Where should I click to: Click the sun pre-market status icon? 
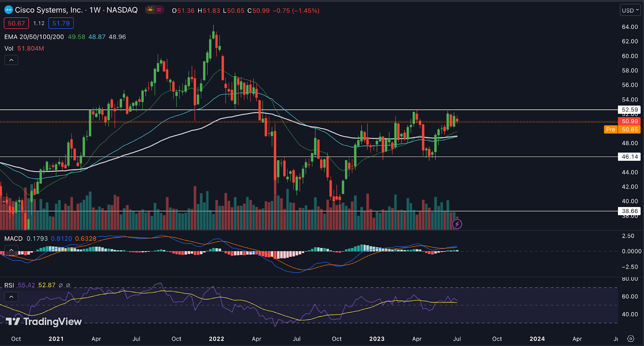pyautogui.click(x=150, y=10)
